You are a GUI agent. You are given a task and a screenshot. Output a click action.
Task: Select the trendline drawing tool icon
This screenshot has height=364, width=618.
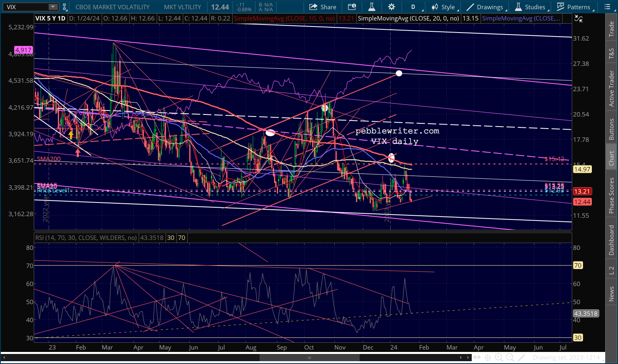[x=522, y=357]
